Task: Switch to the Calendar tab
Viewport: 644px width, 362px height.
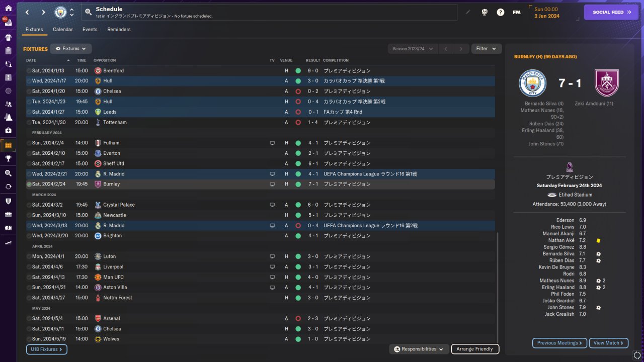Action: (x=63, y=30)
